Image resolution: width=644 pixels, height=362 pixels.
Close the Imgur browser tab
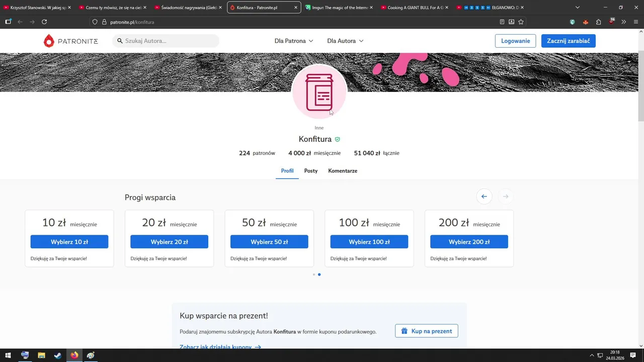371,8
